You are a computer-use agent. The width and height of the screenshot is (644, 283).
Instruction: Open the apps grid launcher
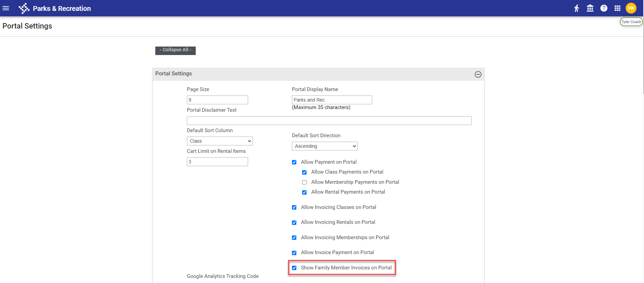tap(617, 8)
